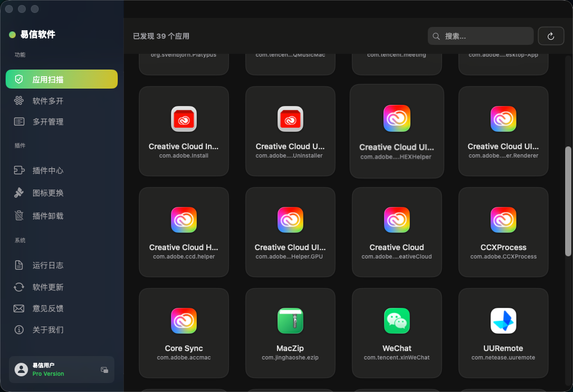Switch to 软件多开 in sidebar

pos(48,101)
